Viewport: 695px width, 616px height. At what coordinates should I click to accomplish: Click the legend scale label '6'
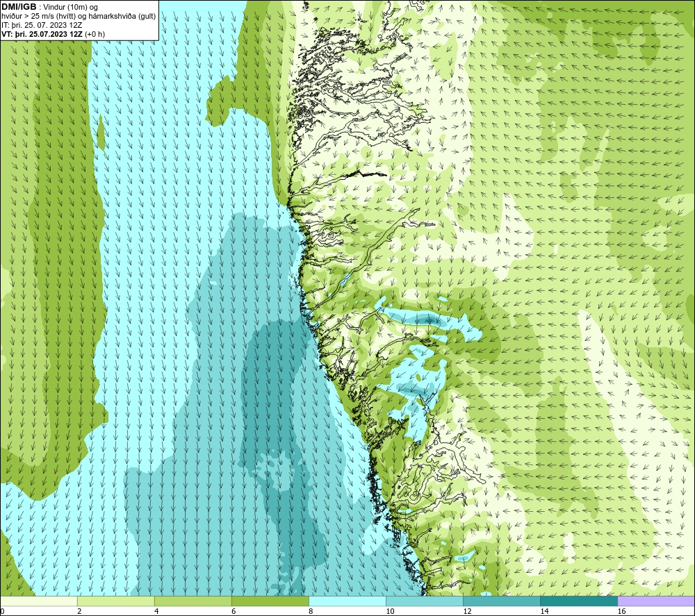pyautogui.click(x=234, y=611)
